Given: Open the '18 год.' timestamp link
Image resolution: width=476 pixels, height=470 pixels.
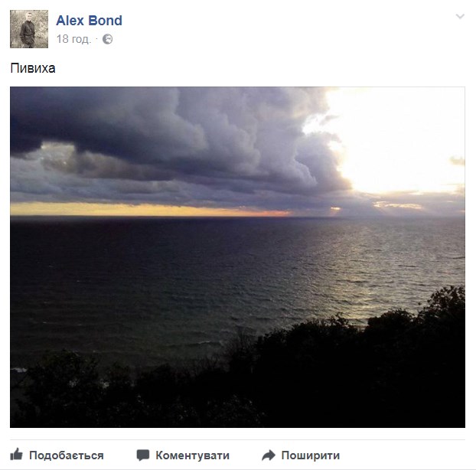Looking at the screenshot, I should pos(73,39).
